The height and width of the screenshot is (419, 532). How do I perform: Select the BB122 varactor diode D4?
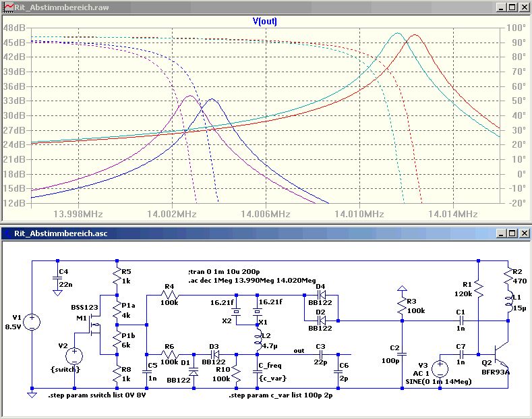coord(321,294)
